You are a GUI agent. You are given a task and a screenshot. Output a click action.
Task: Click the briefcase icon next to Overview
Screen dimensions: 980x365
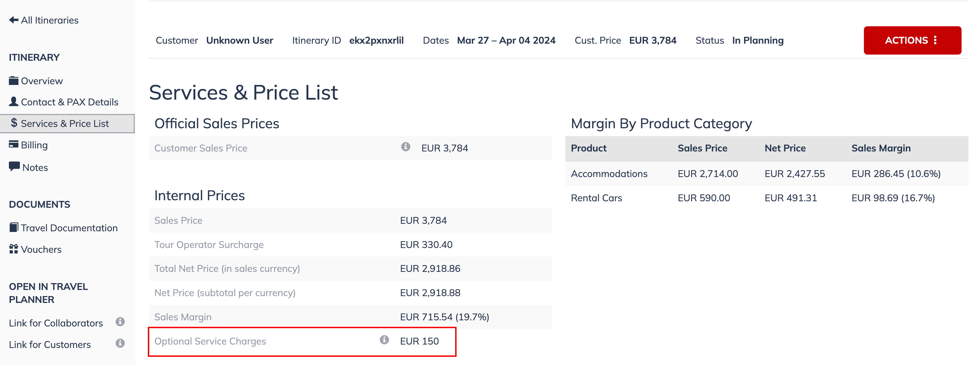[14, 81]
